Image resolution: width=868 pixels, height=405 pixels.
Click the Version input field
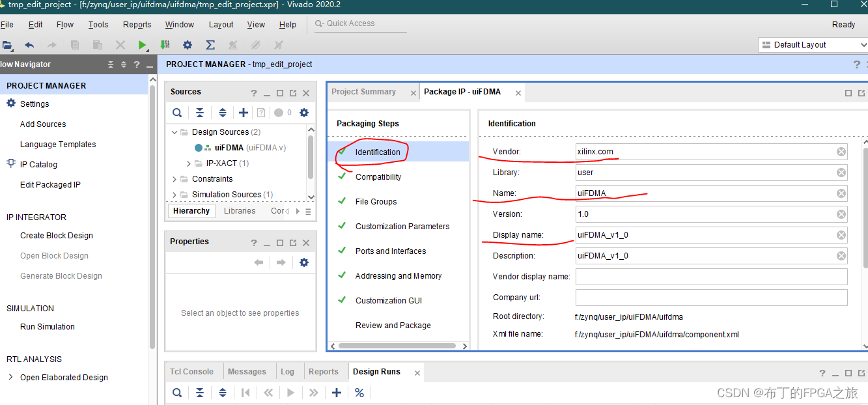[x=711, y=214]
